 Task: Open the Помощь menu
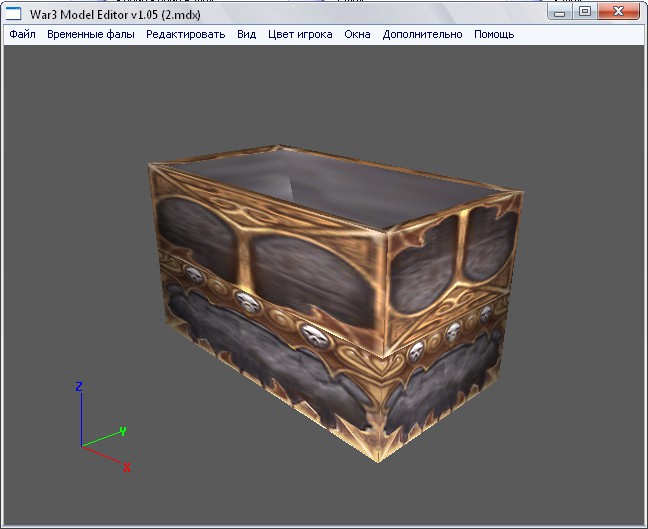tap(494, 34)
